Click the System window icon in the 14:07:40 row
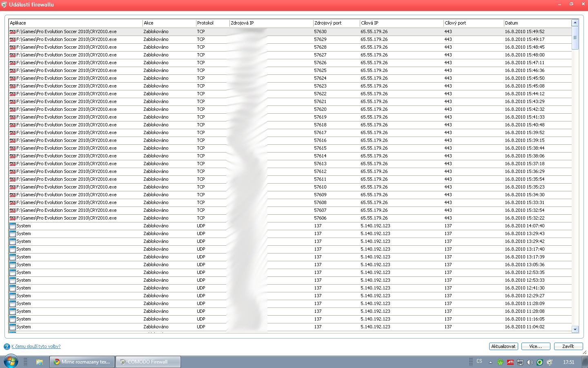 [13, 226]
